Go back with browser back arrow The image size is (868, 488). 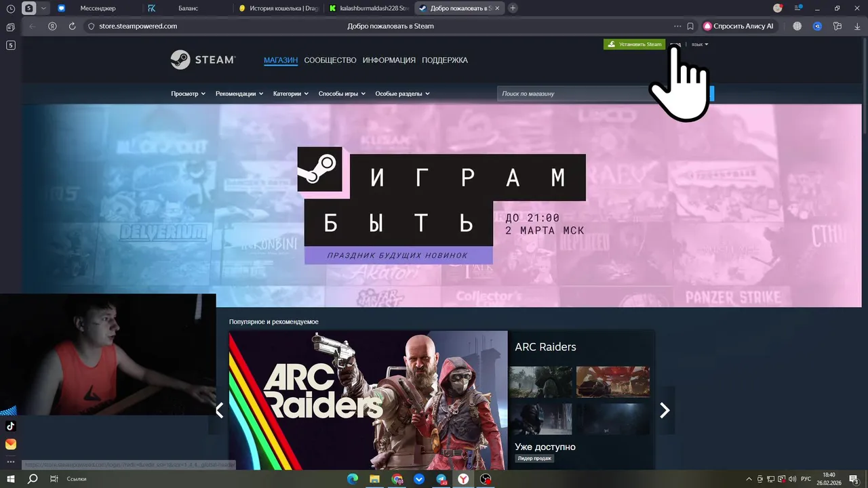click(x=32, y=26)
